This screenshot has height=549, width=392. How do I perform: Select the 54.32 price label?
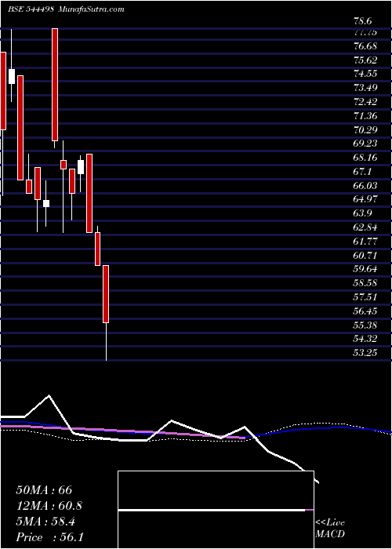(x=365, y=339)
